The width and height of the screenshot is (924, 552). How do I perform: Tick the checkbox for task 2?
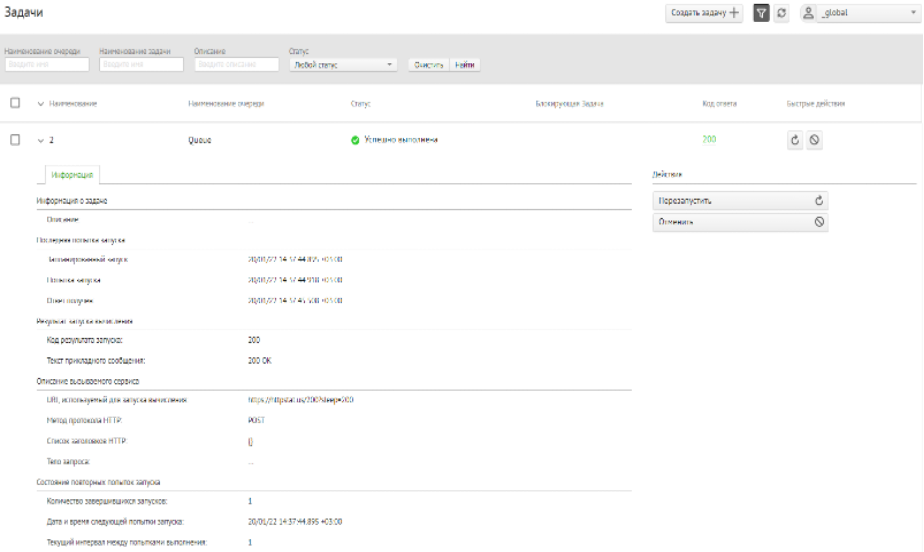click(15, 140)
